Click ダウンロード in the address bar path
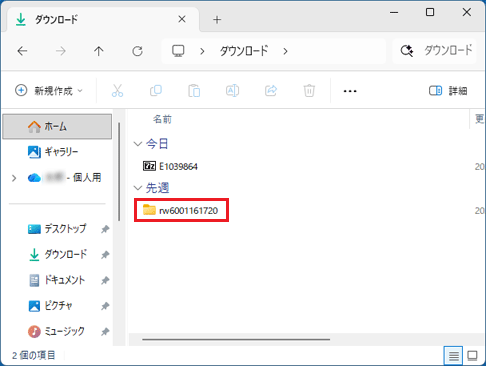The width and height of the screenshot is (486, 366). pyautogui.click(x=244, y=51)
